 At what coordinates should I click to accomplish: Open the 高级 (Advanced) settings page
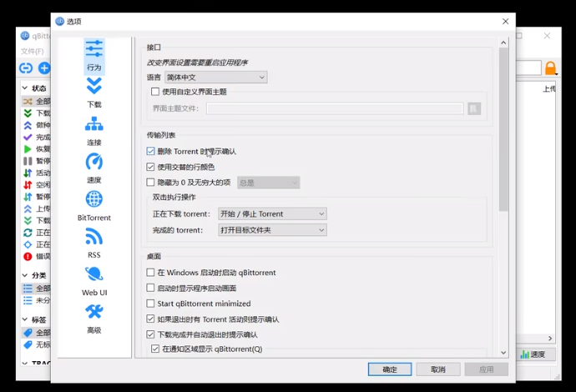pyautogui.click(x=94, y=319)
